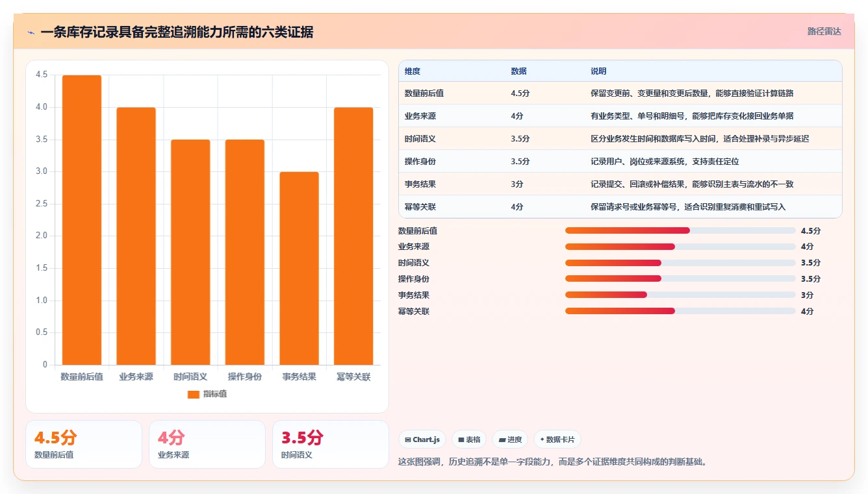
Task: Click the 幂等关联 progress bar
Action: pos(680,311)
